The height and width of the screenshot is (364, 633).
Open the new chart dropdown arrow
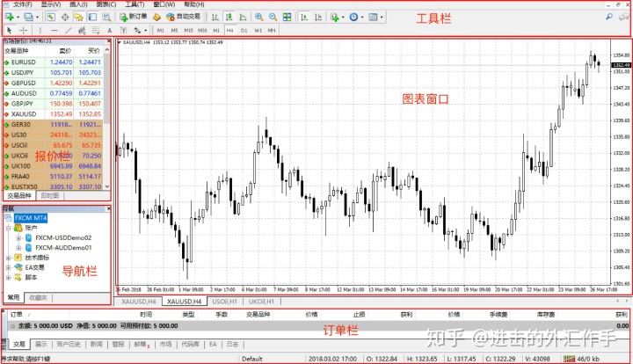[18, 18]
